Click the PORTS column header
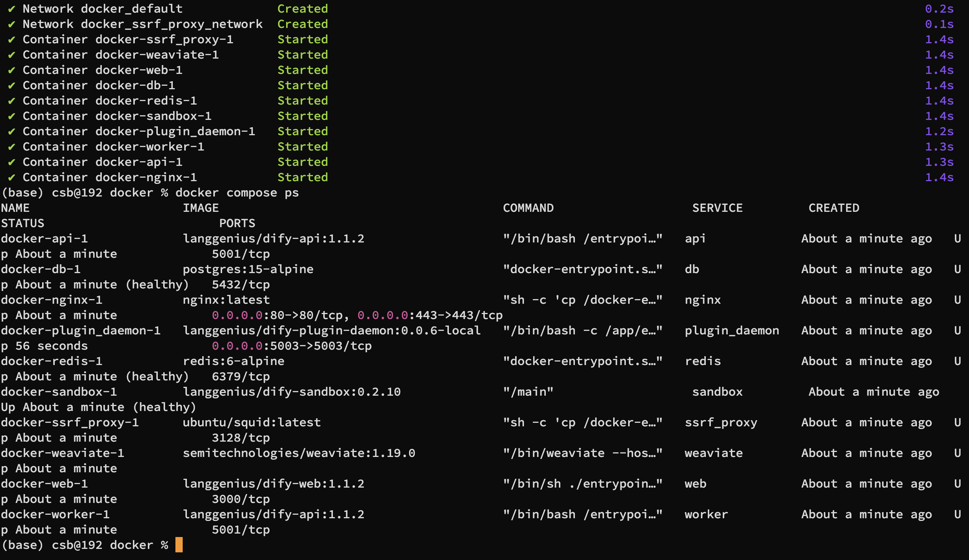This screenshot has width=969, height=560. (237, 223)
